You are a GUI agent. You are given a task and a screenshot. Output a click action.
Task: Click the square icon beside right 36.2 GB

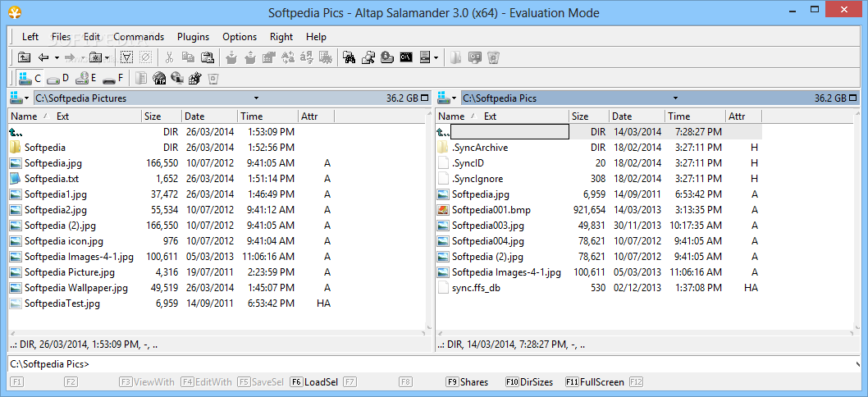pyautogui.click(x=852, y=98)
